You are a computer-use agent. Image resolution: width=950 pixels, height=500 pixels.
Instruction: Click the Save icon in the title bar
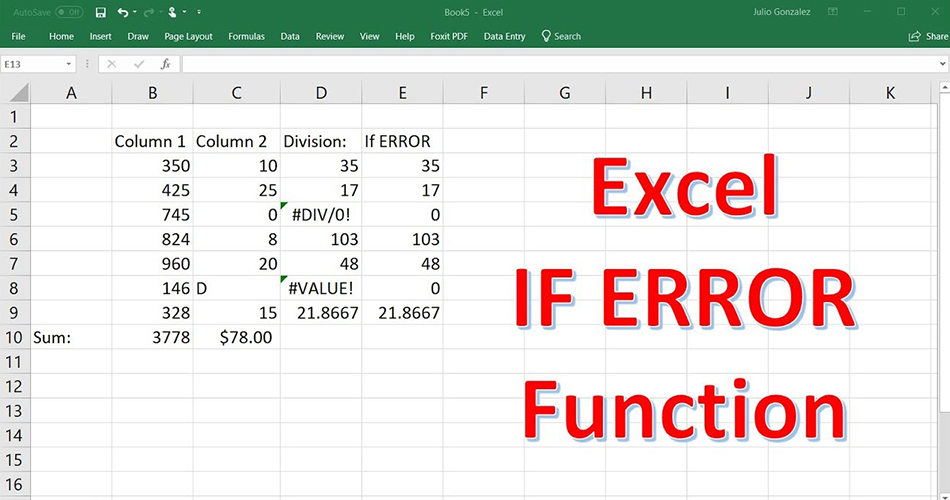[100, 12]
